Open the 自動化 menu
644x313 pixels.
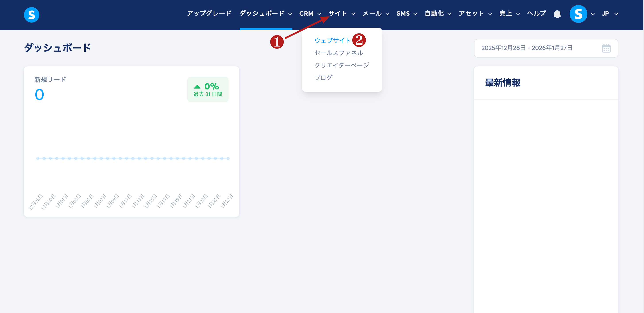[438, 14]
